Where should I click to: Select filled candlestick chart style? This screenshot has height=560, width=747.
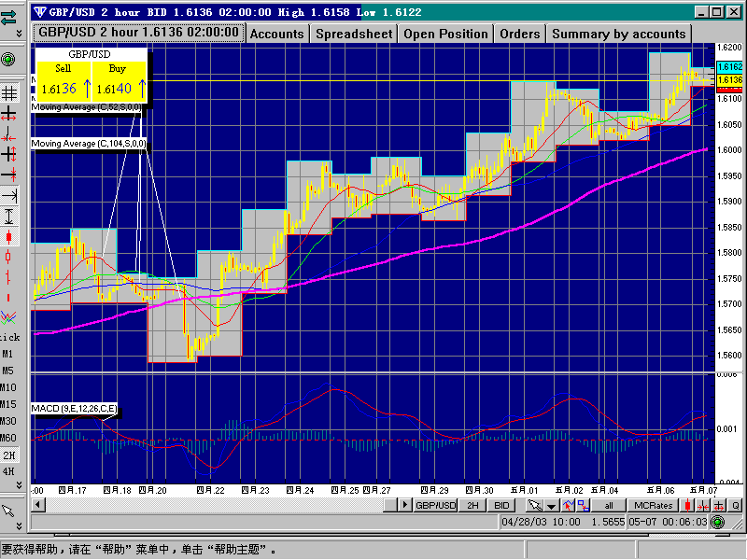8,237
